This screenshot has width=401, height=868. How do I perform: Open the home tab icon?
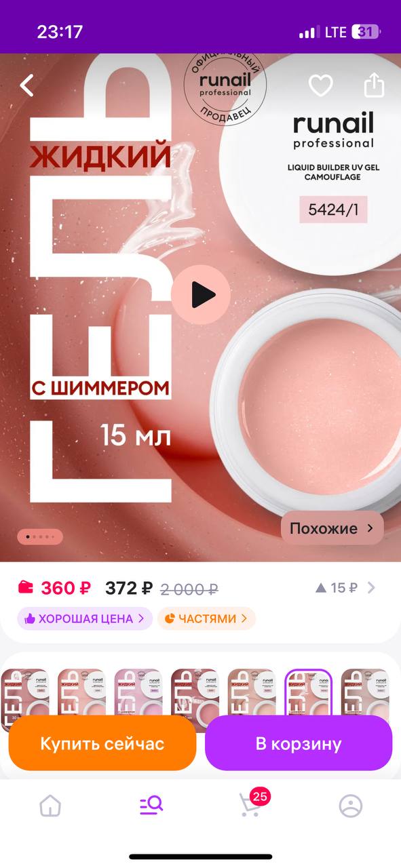click(50, 806)
